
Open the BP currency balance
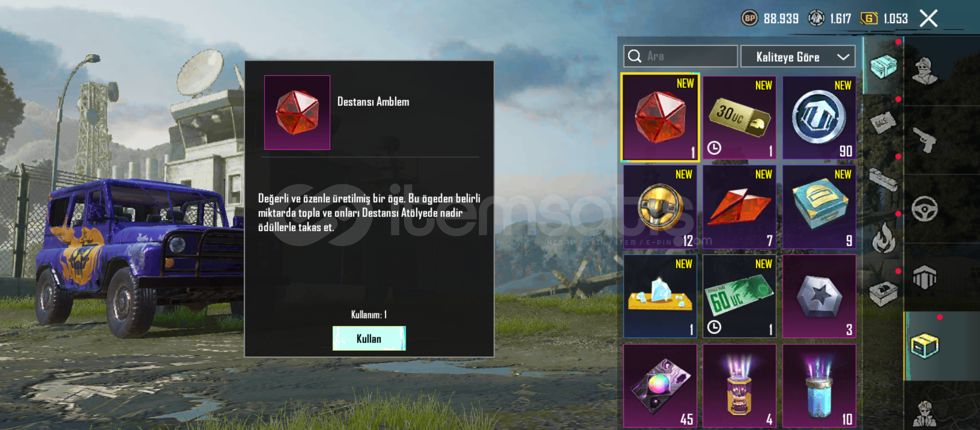point(770,18)
